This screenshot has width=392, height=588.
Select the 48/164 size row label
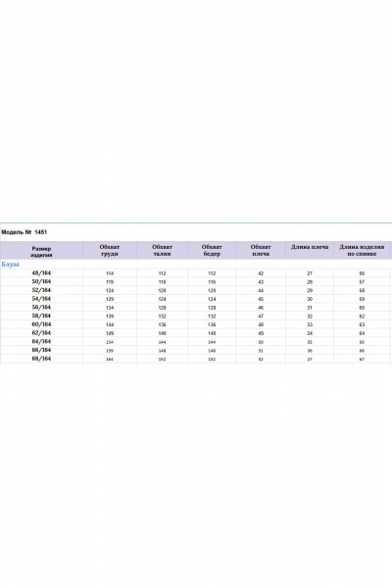(x=41, y=273)
